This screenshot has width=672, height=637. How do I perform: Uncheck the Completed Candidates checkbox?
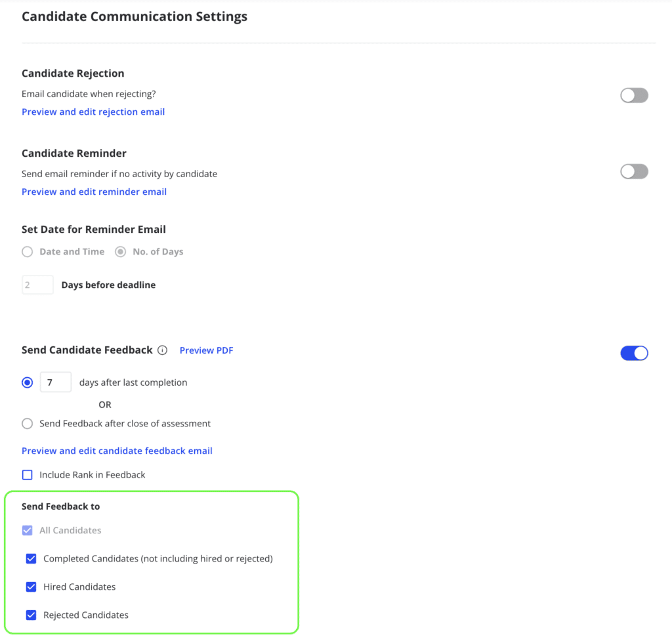click(x=31, y=559)
